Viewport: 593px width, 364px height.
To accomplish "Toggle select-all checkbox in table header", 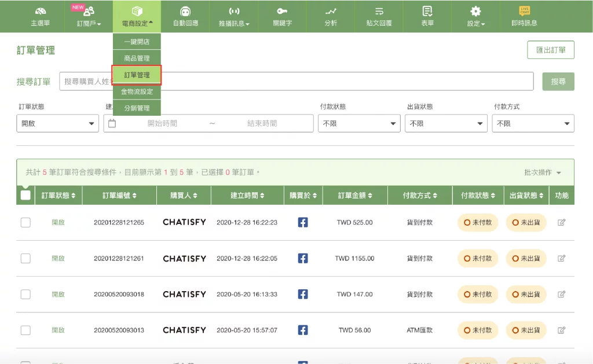I will (x=25, y=195).
